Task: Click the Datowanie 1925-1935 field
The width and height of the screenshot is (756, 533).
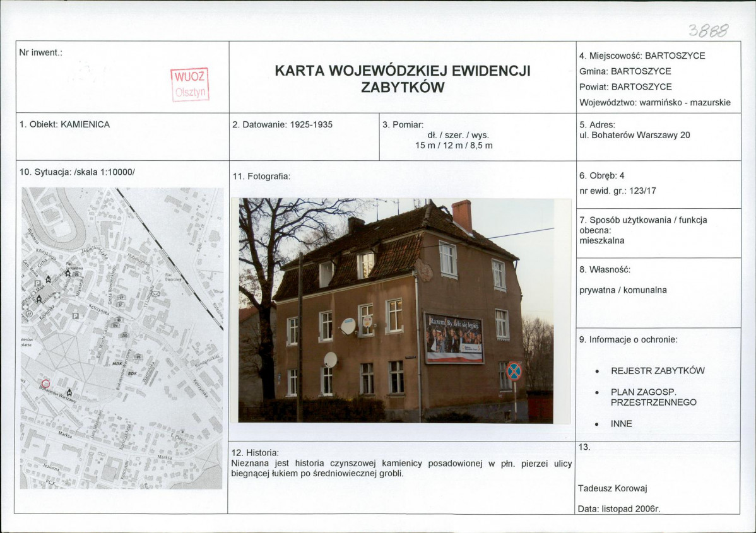Action: coord(304,137)
